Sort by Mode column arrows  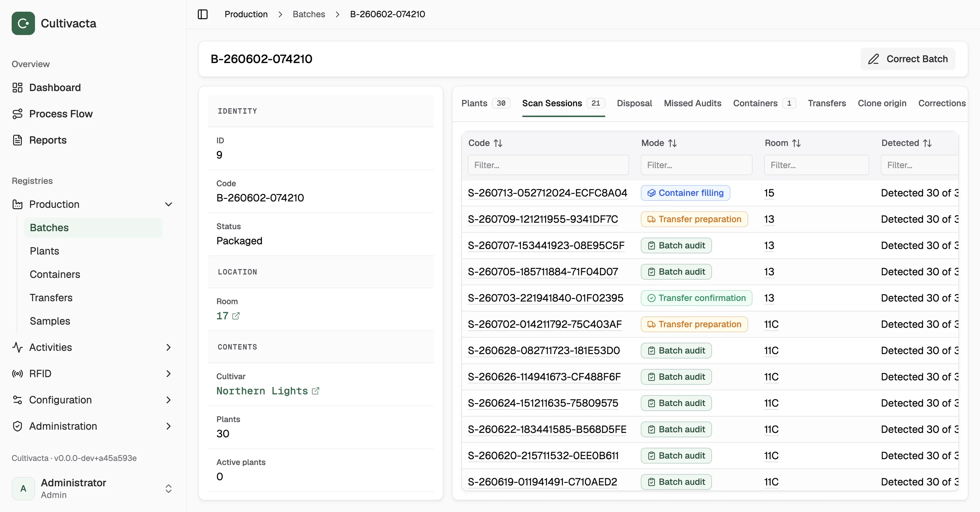point(673,143)
